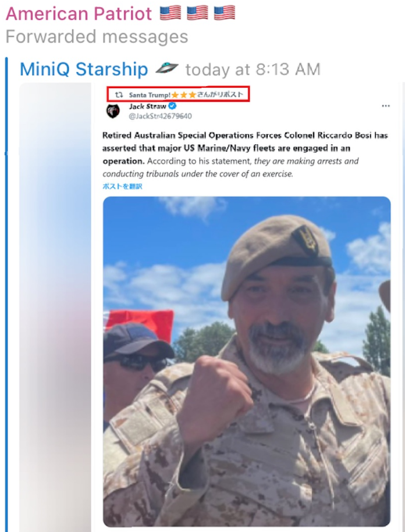The width and height of the screenshot is (405, 532).
Task: Click the Japanese translate post link
Action: (x=122, y=186)
